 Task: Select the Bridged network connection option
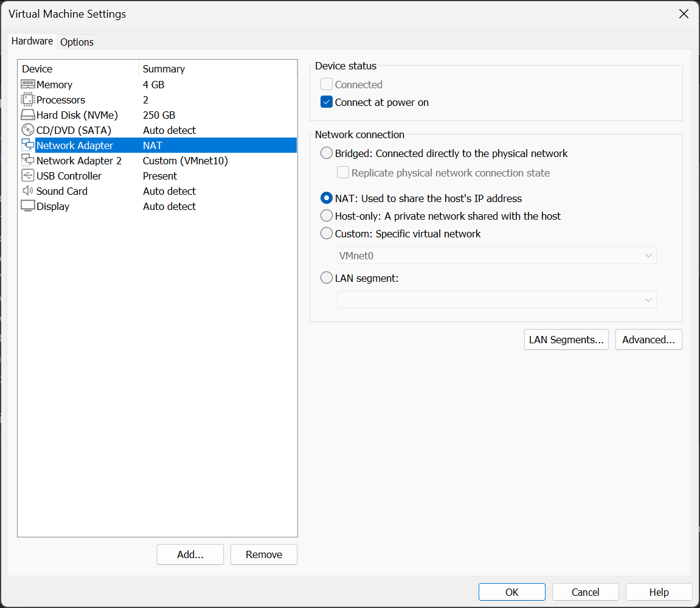(327, 153)
